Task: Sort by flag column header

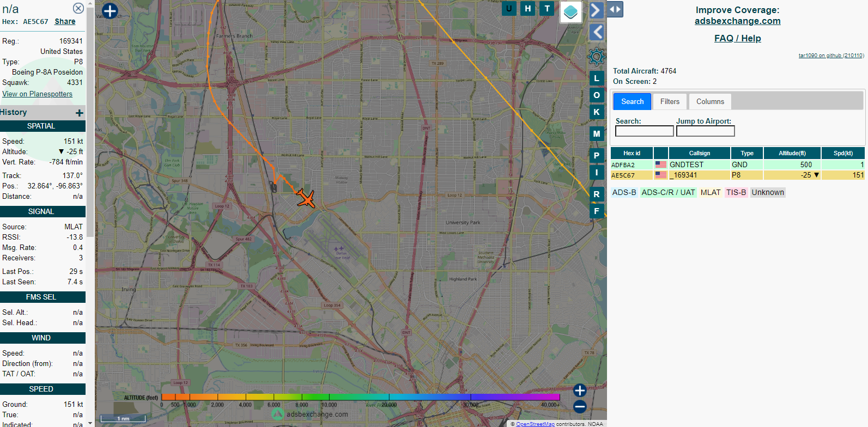Action: click(661, 153)
